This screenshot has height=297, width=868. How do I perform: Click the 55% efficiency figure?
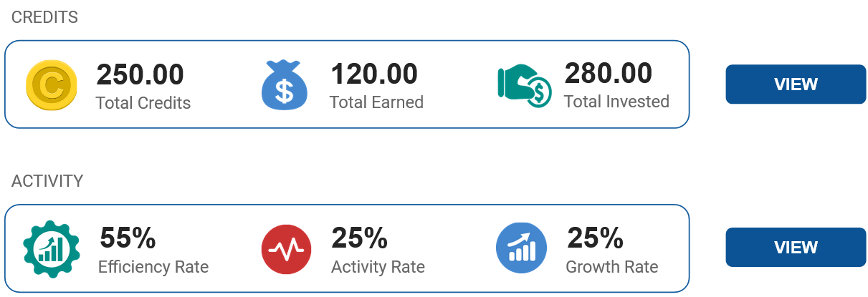[x=128, y=238]
